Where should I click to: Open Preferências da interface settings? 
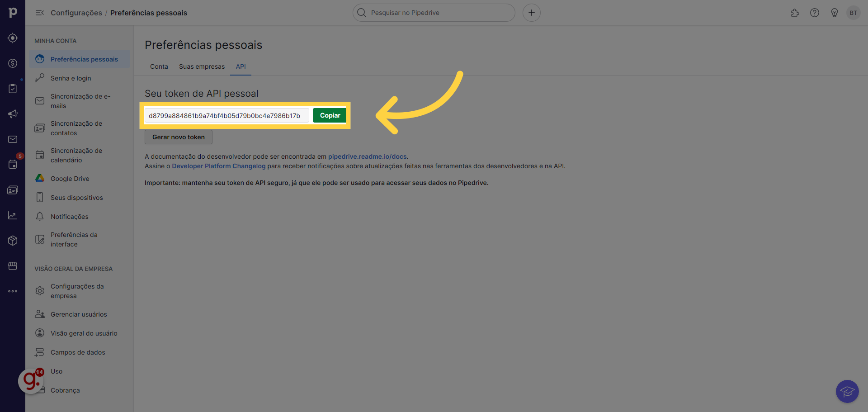click(80, 239)
